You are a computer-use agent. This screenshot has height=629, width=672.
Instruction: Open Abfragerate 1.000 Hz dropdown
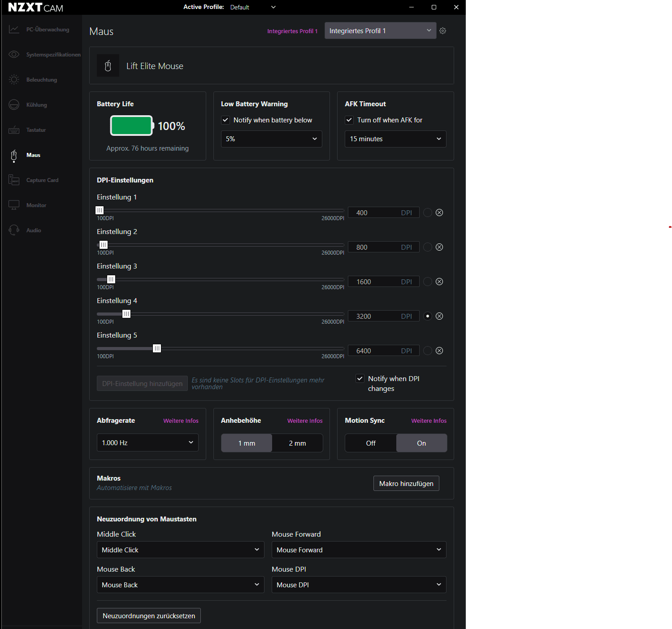pos(147,442)
